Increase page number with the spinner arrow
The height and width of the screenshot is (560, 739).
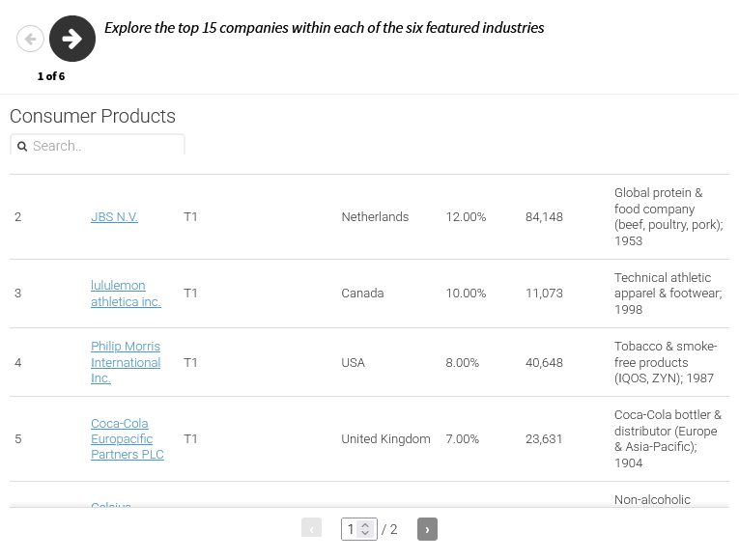[x=365, y=525]
